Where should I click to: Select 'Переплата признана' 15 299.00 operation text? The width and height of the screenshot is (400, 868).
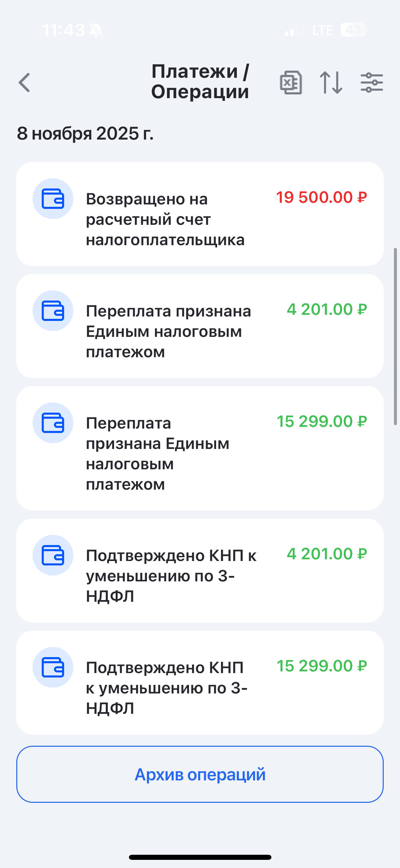point(157,454)
